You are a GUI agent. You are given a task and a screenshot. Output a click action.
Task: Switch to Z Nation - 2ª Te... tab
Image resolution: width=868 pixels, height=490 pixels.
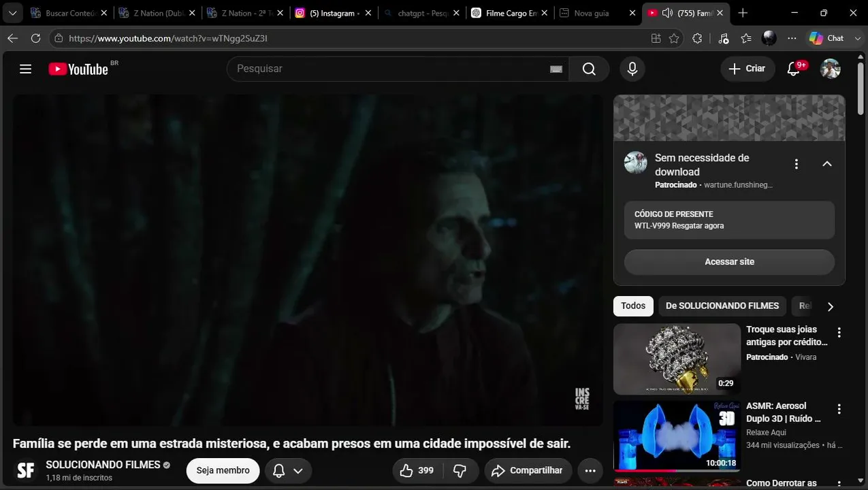[245, 13]
